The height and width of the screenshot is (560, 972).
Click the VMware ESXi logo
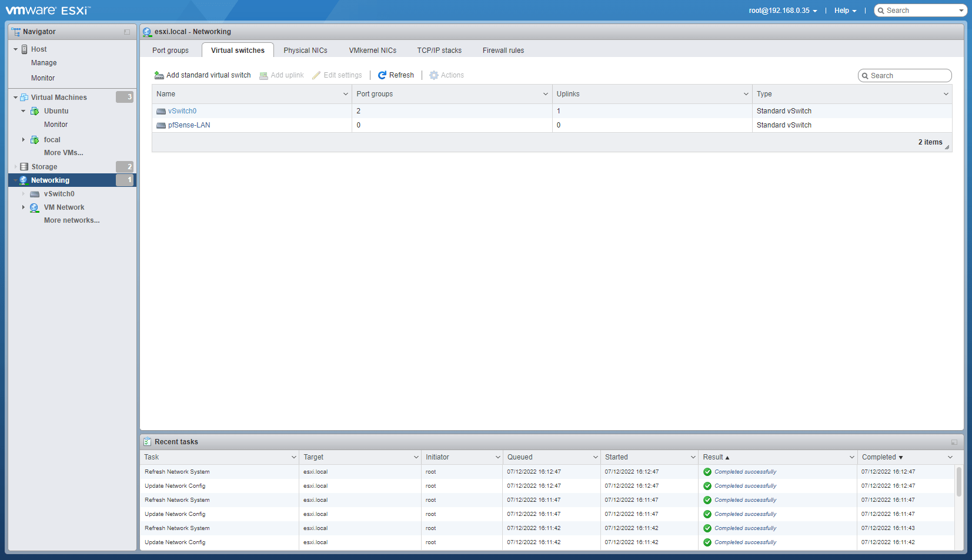48,11
